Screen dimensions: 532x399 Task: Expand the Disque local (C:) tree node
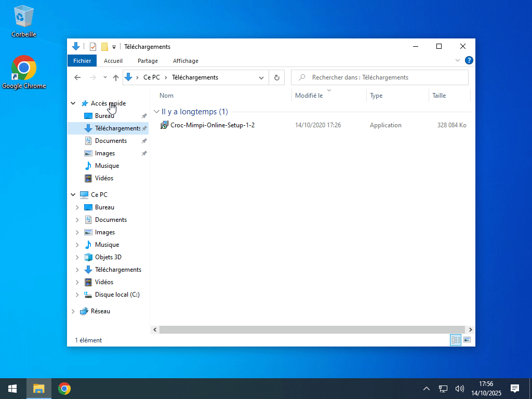77,295
